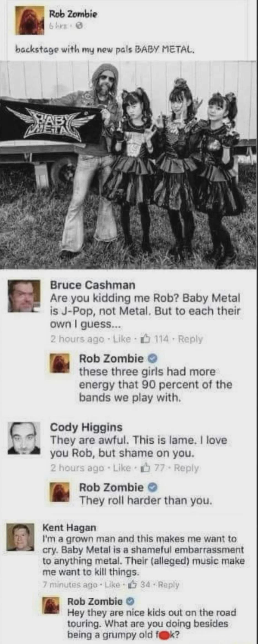The image size is (258, 644).
Task: Reply to Bruce Cashman's comment
Action: click(x=190, y=339)
